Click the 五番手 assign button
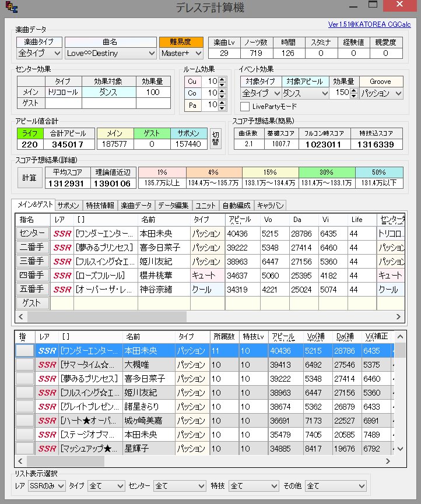Viewport: 421px width, 504px height. [x=33, y=289]
